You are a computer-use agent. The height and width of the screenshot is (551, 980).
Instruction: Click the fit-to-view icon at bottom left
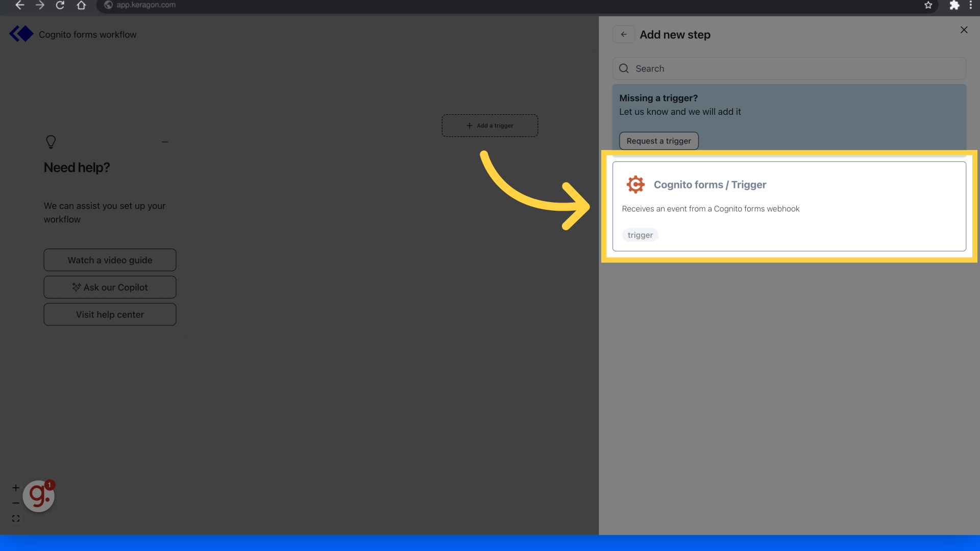tap(16, 518)
